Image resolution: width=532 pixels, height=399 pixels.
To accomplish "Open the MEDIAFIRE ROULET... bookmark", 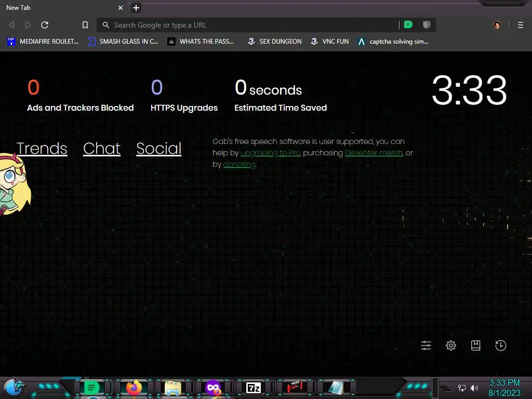I will point(43,42).
